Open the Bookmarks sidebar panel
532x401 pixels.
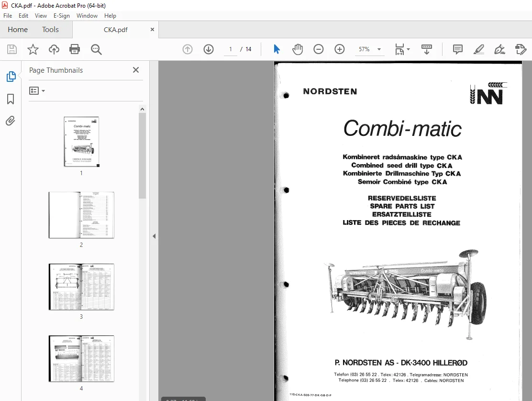(11, 99)
